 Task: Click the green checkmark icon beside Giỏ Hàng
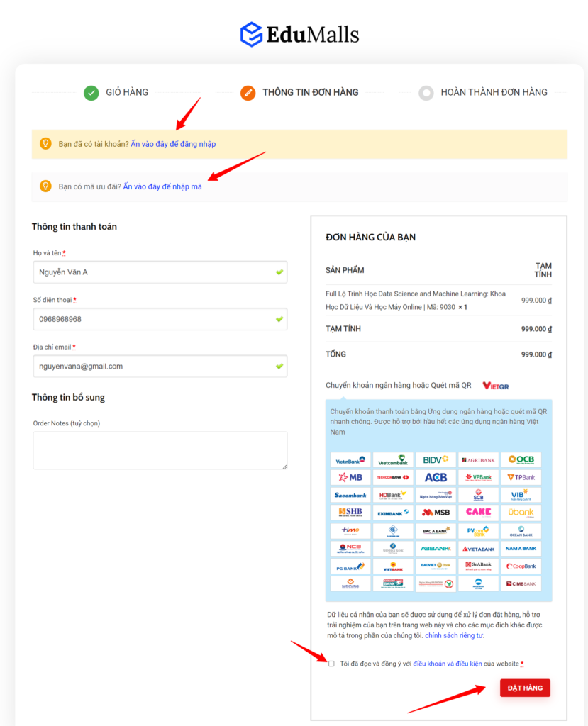[91, 93]
